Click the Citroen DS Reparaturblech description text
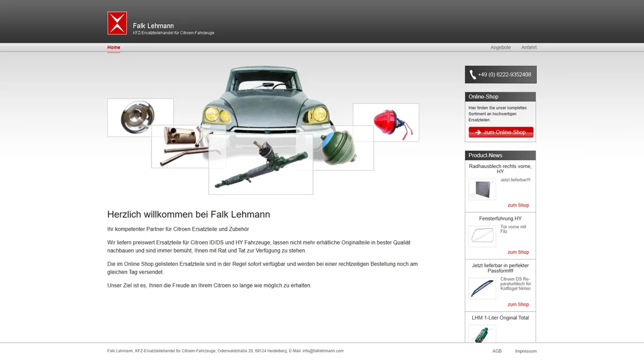 pyautogui.click(x=516, y=284)
